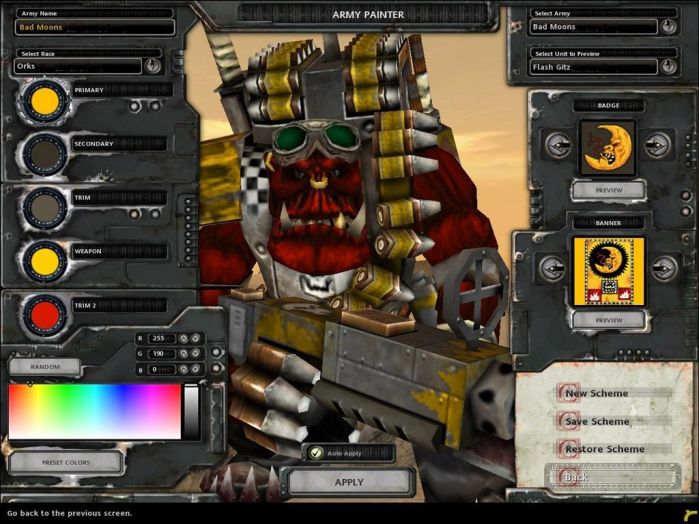Click PREVIEW button under the banner
Viewport: 699px width, 524px height.
609,320
